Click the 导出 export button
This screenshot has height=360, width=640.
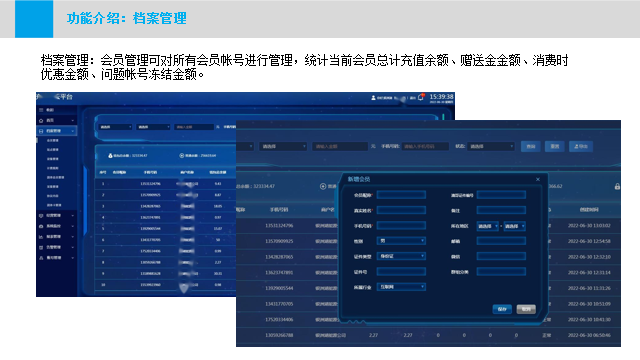click(x=581, y=146)
